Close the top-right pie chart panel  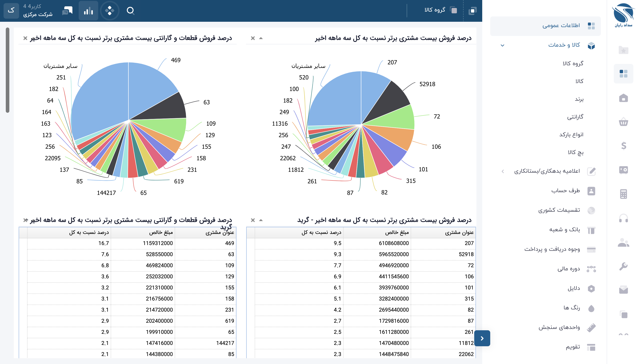pos(252,38)
